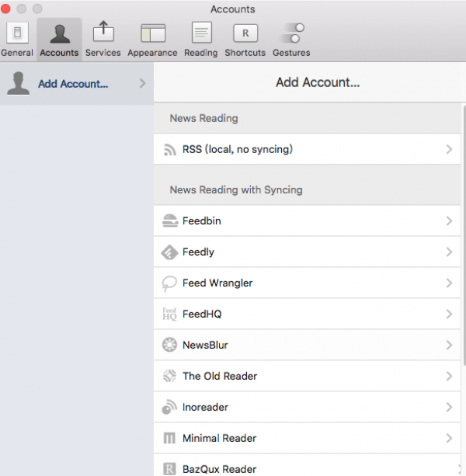Viewport: 466px width, 476px height.
Task: Expand the sidebar Add Account chevron
Action: [x=142, y=83]
